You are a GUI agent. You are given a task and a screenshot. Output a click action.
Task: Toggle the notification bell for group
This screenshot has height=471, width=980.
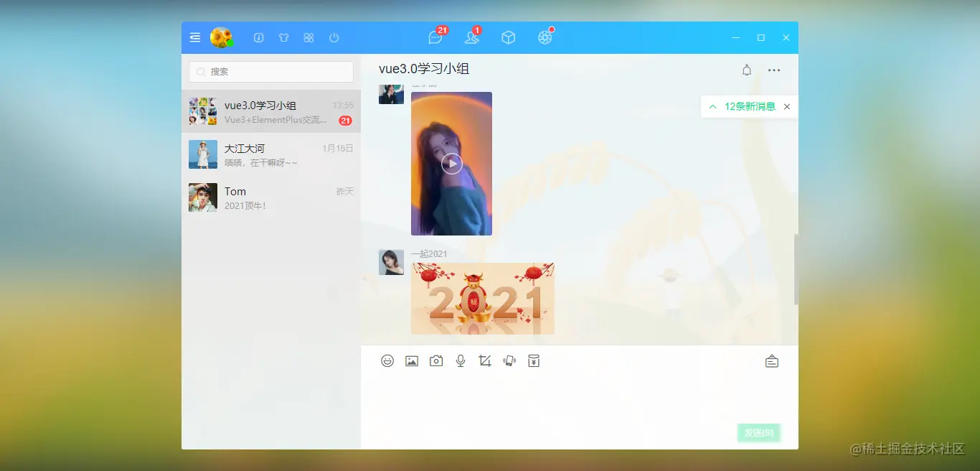point(747,70)
